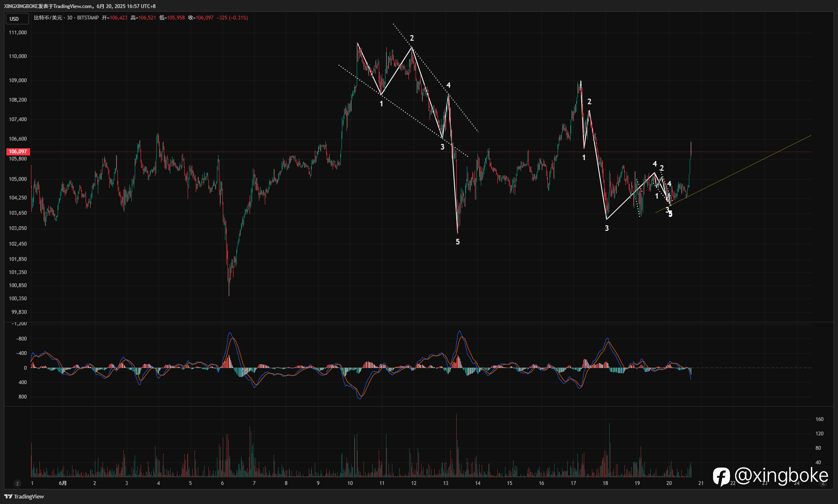The image size is (838, 504).
Task: Click the 0 level of the MACD scale
Action: tap(25, 368)
